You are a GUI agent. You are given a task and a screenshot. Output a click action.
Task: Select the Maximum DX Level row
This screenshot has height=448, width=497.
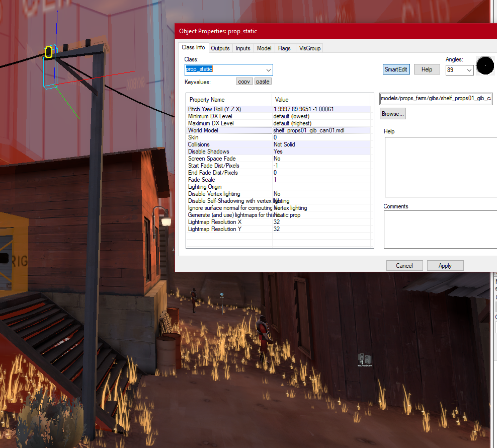pos(278,123)
